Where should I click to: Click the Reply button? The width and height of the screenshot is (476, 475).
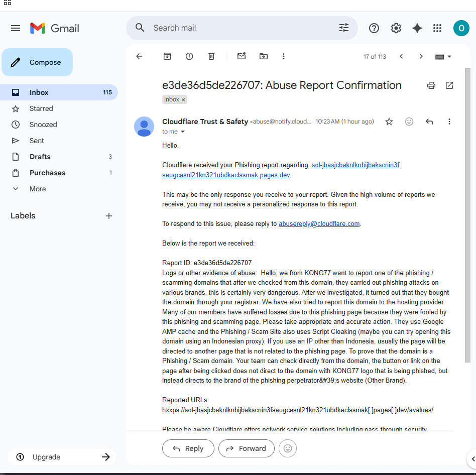click(x=188, y=448)
